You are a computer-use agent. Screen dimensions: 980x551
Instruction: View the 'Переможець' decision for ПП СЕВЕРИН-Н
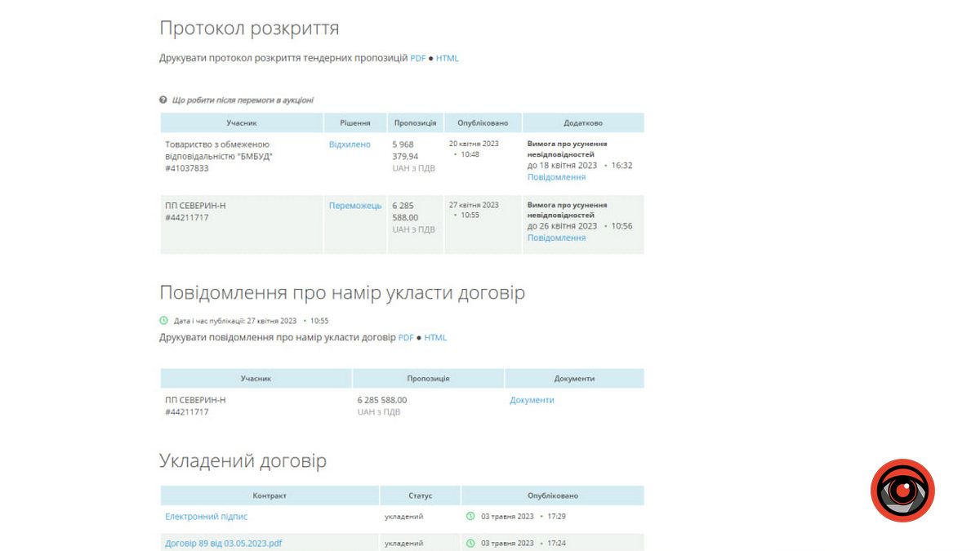coord(354,206)
